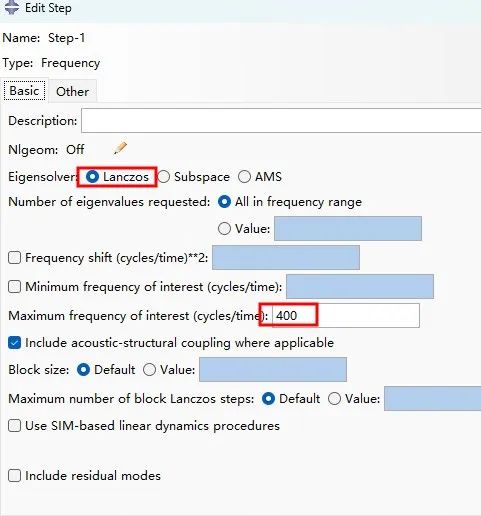Choose Value for number of eigenvalues
The height and width of the screenshot is (516, 481).
(x=224, y=229)
